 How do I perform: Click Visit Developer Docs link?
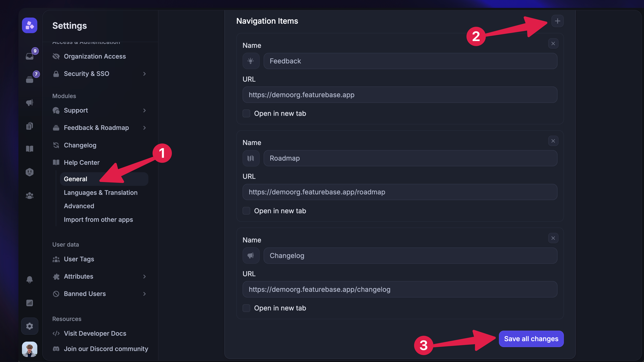coord(95,333)
